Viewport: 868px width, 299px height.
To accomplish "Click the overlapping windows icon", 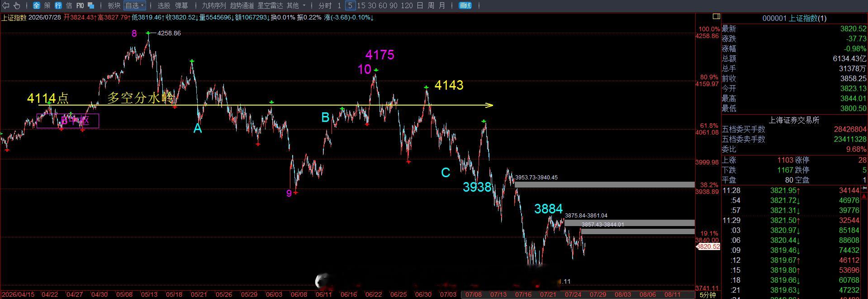I will 91,5.
